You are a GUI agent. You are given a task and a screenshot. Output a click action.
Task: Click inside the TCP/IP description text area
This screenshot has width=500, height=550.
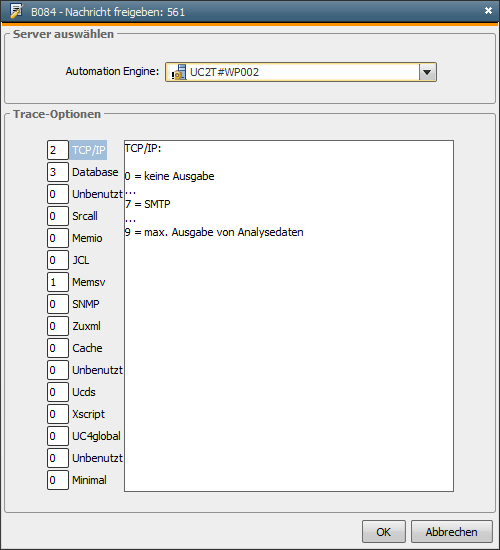pos(289,316)
